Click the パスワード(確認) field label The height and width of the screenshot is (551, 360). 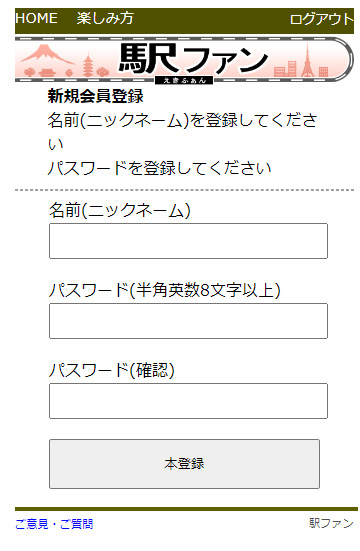pos(112,370)
